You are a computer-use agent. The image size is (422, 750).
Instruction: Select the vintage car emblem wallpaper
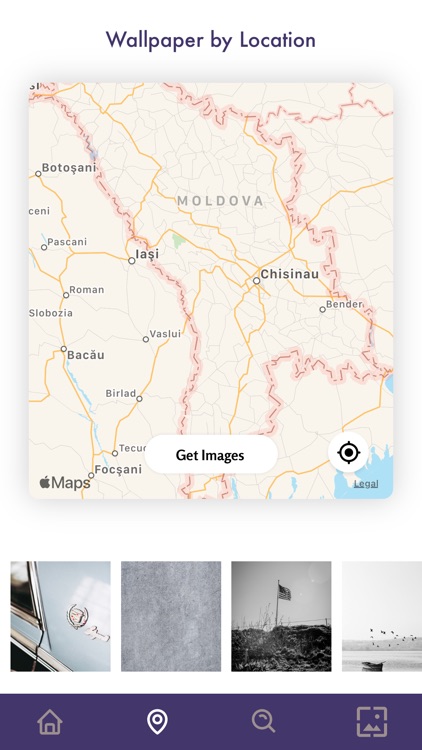(60, 616)
